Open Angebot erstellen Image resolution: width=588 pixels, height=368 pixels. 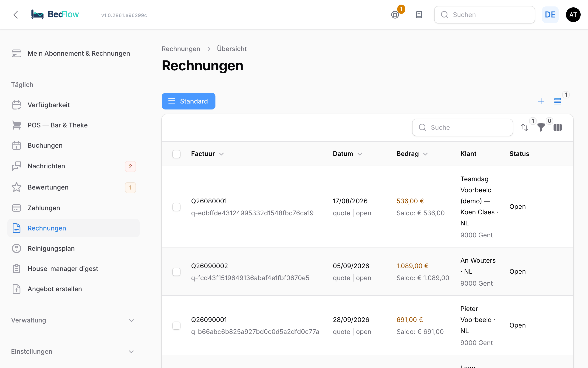pos(73,289)
